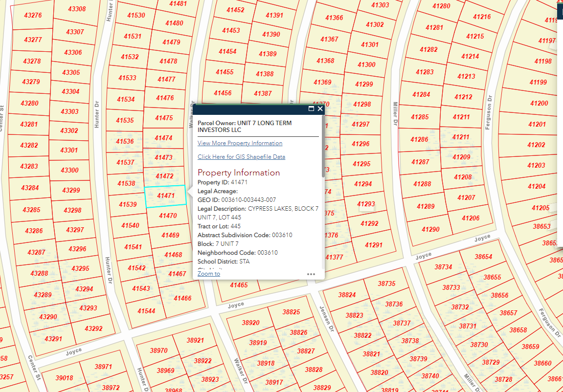Screen dimensions: 563x392
Task: Select parcel 43299 on the map
Action: (72, 190)
